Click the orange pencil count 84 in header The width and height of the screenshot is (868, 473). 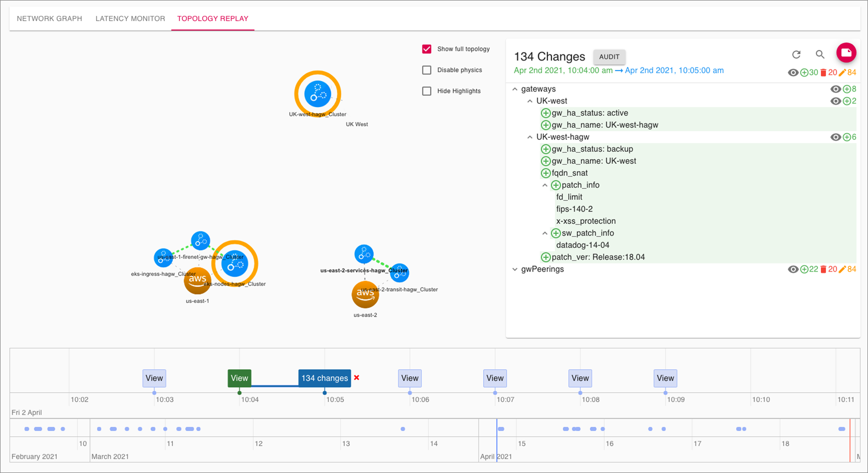(847, 73)
